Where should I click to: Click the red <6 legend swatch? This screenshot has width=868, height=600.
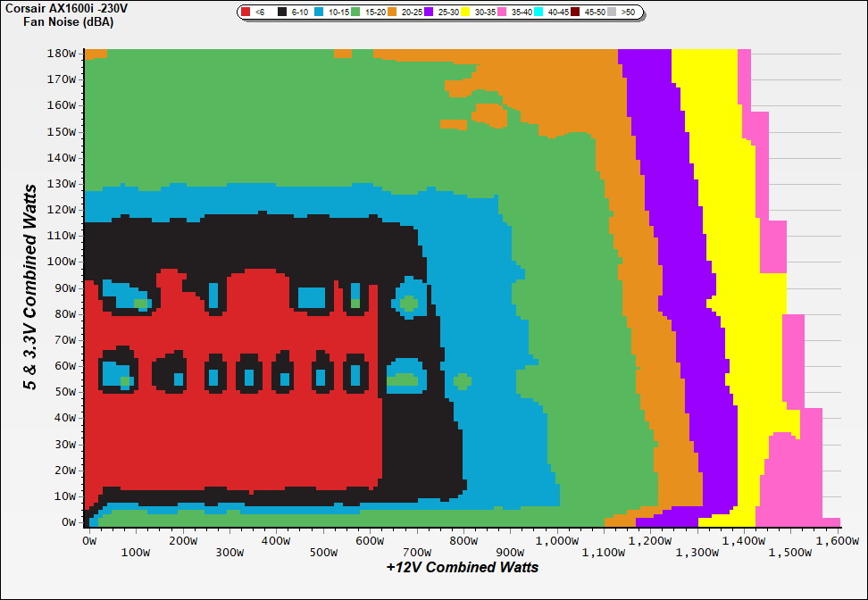(246, 12)
